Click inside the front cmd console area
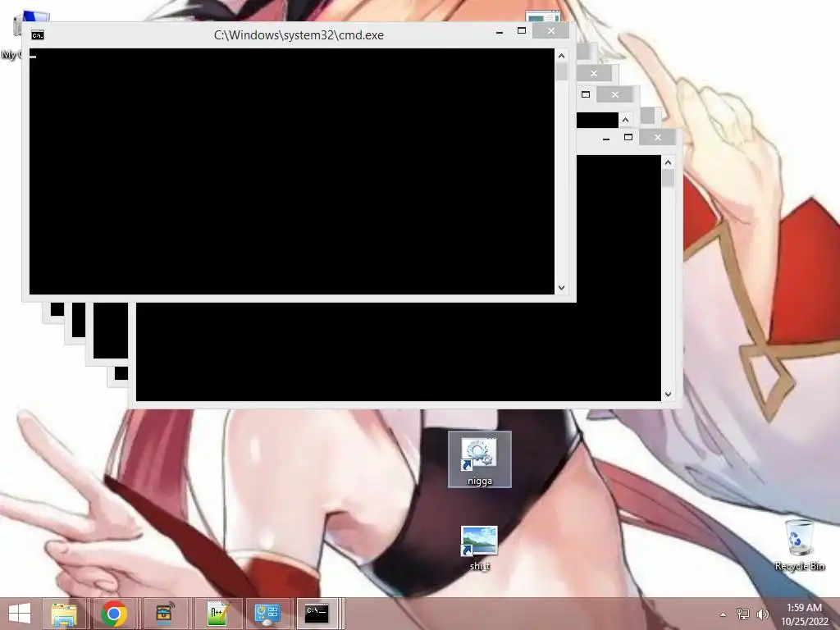 (x=292, y=171)
